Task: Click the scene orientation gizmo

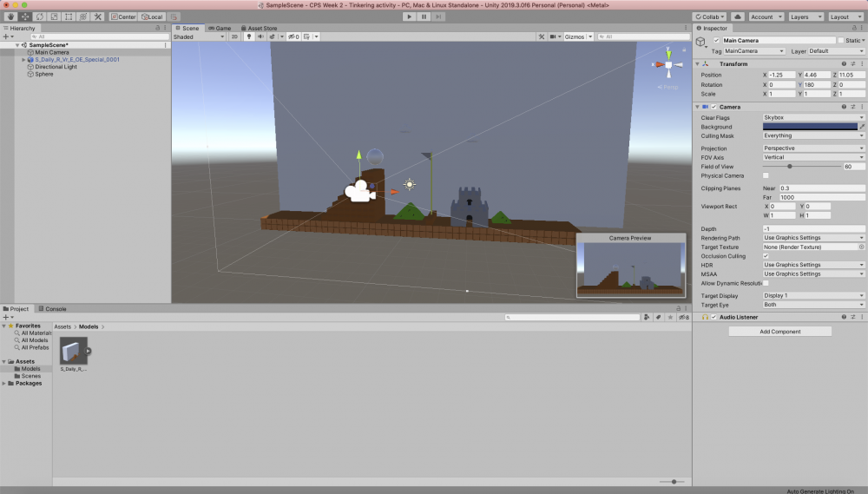Action: pyautogui.click(x=668, y=65)
